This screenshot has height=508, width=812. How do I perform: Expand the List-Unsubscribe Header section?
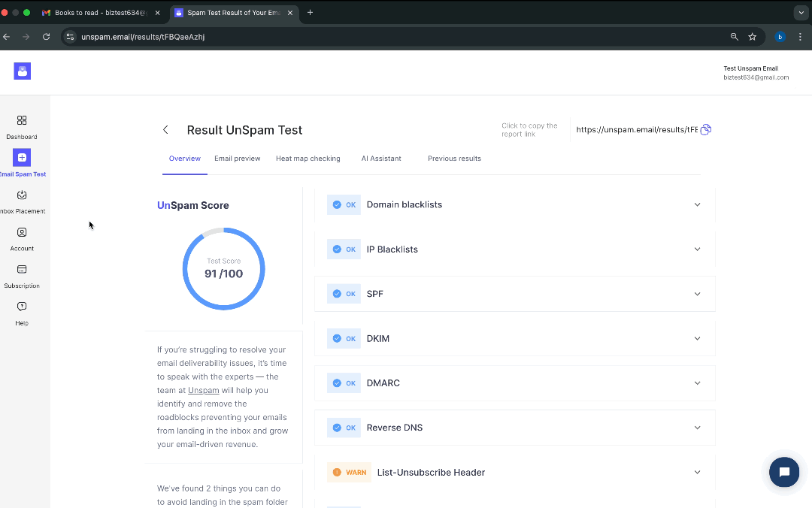697,472
